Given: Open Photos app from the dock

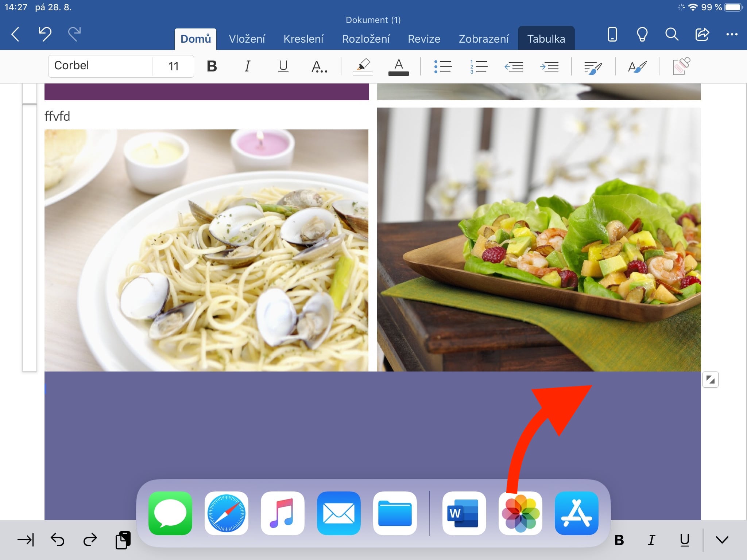Looking at the screenshot, I should point(520,513).
